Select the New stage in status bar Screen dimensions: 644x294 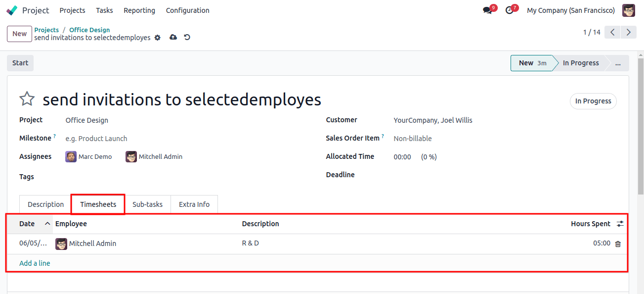pyautogui.click(x=532, y=63)
